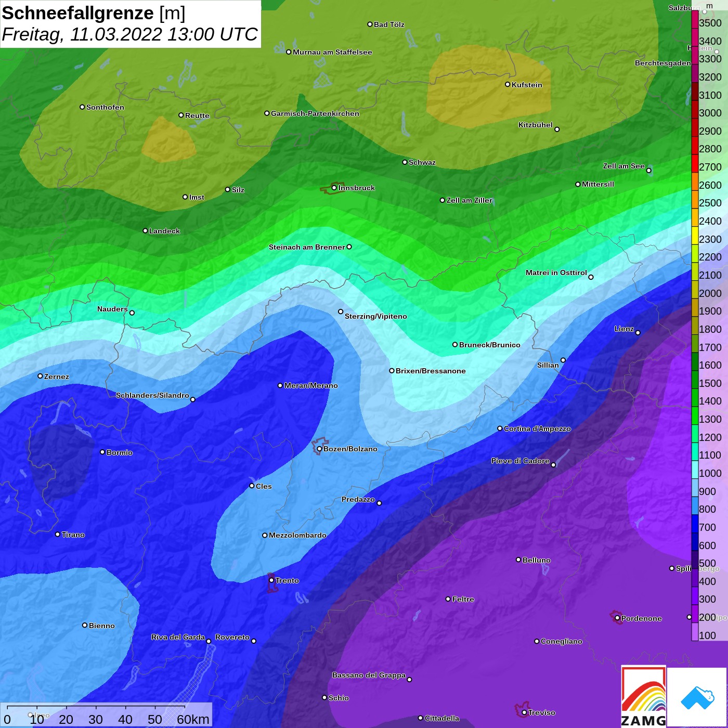Click the 100 m violet legend swatch

pos(695,632)
